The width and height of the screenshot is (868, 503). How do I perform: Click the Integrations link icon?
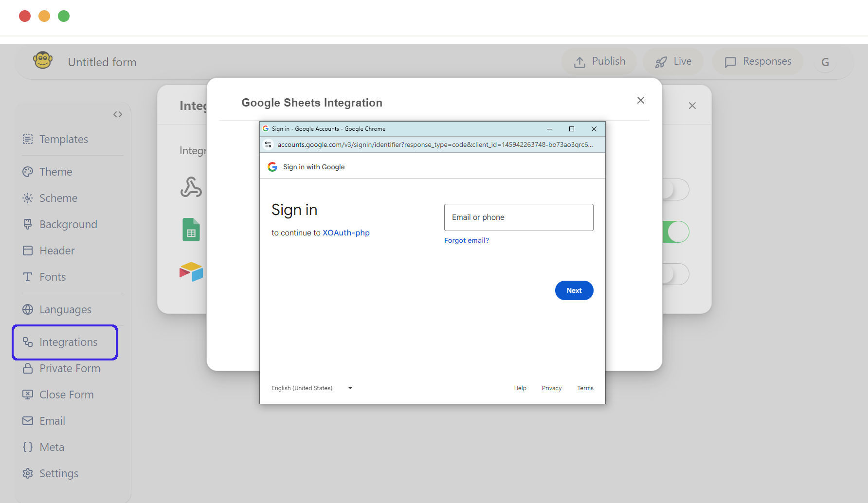tap(28, 342)
